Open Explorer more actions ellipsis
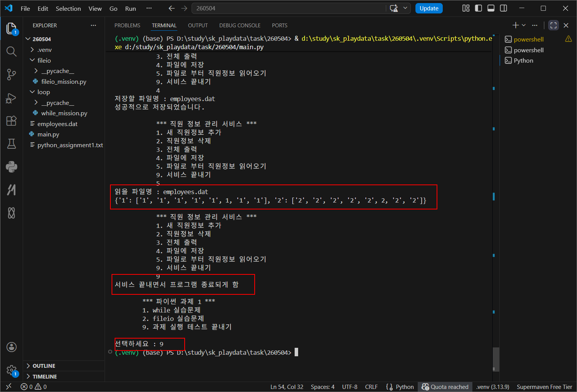577x392 pixels. 93,25
